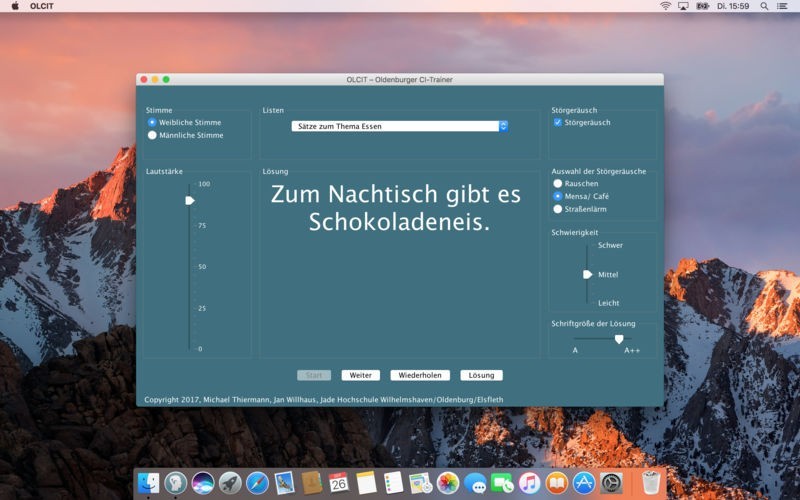
Task: Open the App Store dock icon
Action: (x=584, y=483)
